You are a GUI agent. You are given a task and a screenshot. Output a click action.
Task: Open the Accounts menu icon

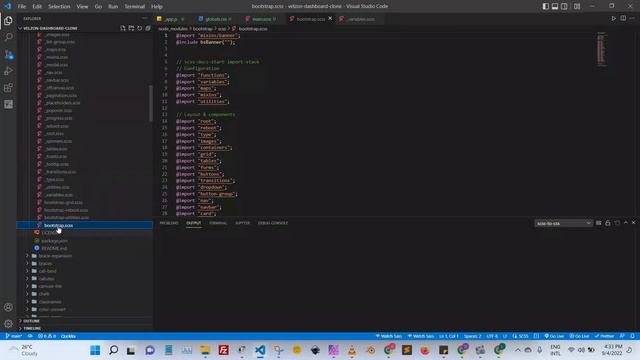[x=8, y=307]
